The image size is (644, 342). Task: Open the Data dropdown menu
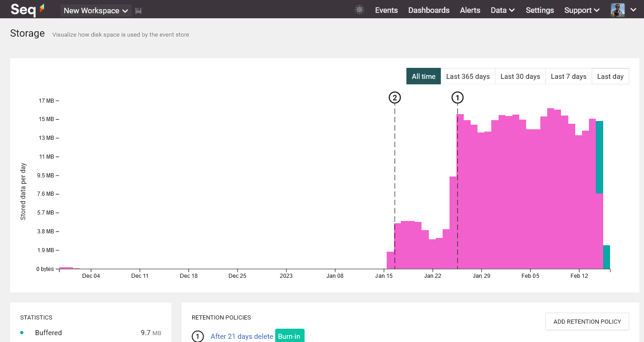coord(503,10)
